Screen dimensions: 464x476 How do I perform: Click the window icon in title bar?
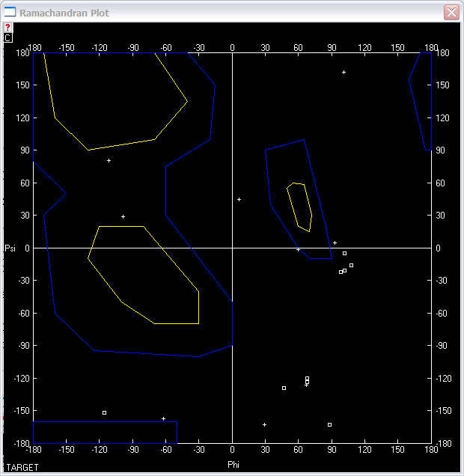pos(10,12)
